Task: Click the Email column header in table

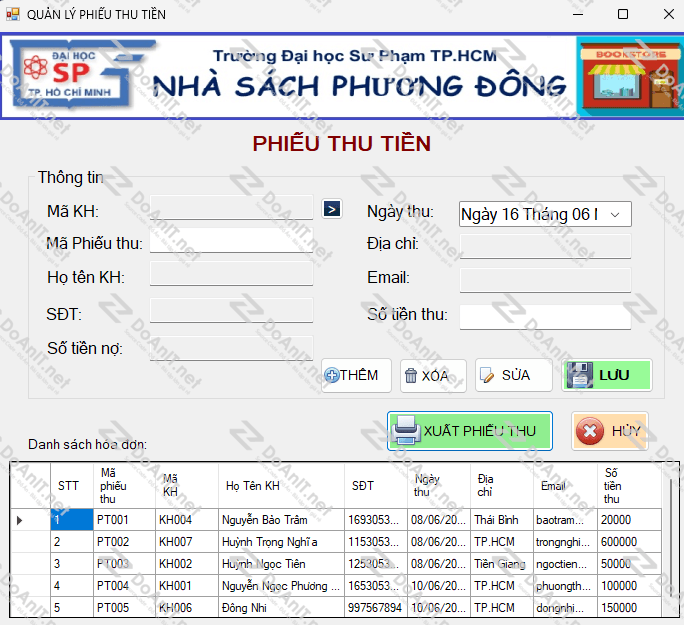Action: click(x=565, y=485)
